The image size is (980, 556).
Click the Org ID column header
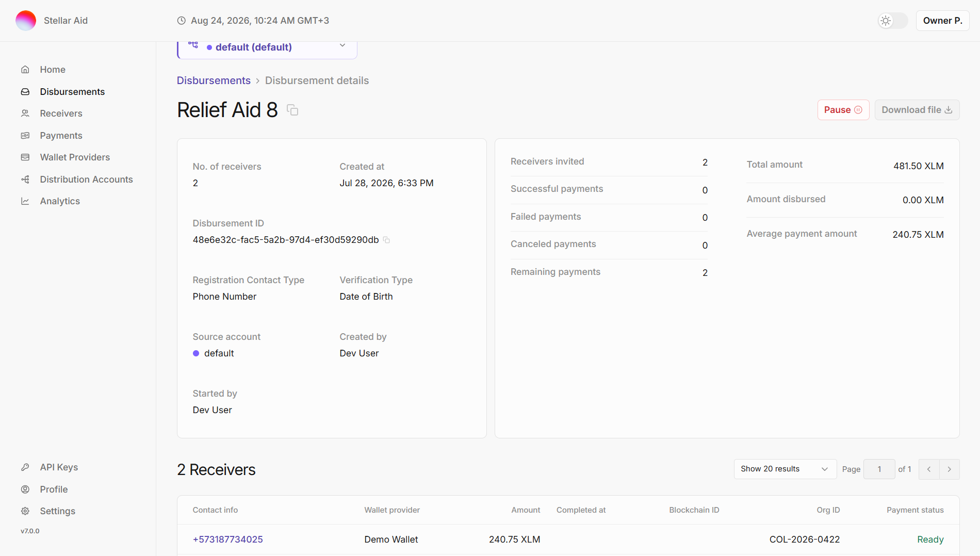(x=828, y=510)
